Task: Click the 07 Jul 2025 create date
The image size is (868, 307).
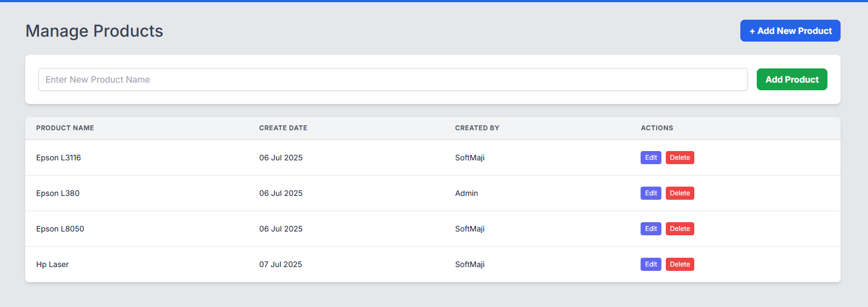Action: coord(281,264)
